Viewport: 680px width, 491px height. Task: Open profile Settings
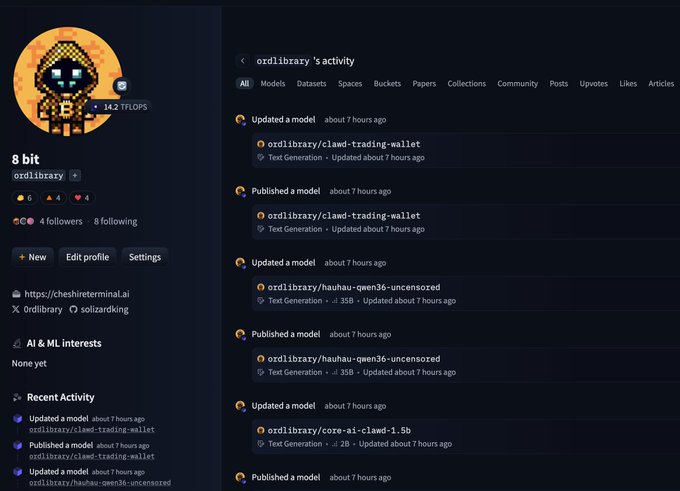[145, 257]
